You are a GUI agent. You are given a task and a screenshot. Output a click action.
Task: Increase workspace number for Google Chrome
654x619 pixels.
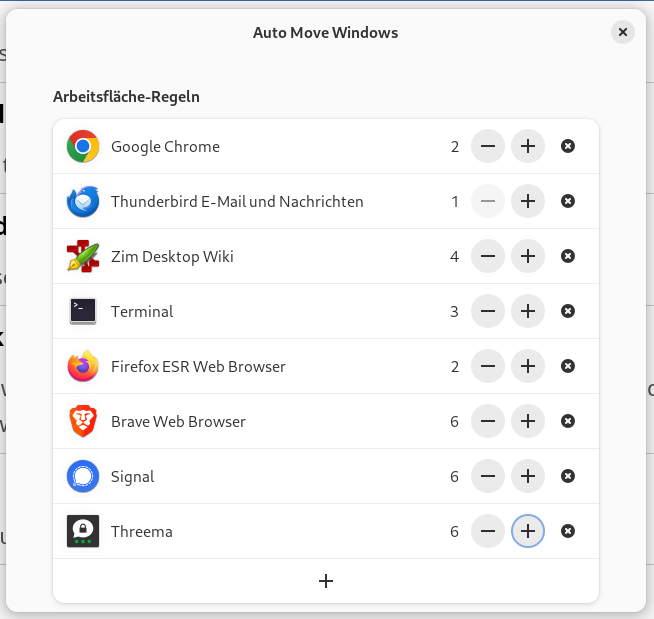(528, 147)
